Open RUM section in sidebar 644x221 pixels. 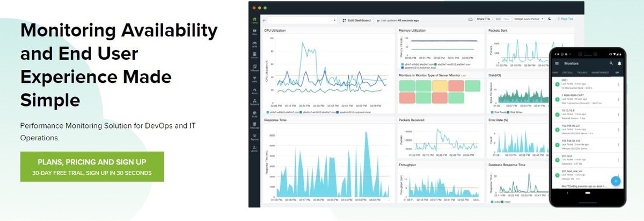click(254, 114)
